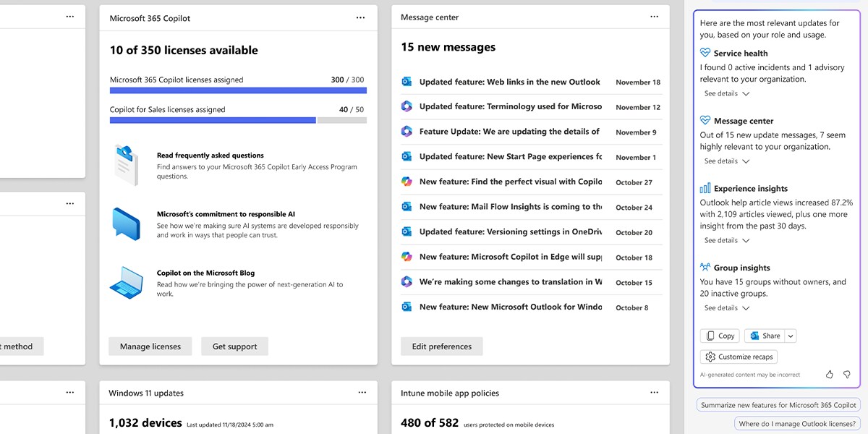The height and width of the screenshot is (434, 868).
Task: Open the Share dropdown arrow
Action: coord(791,336)
